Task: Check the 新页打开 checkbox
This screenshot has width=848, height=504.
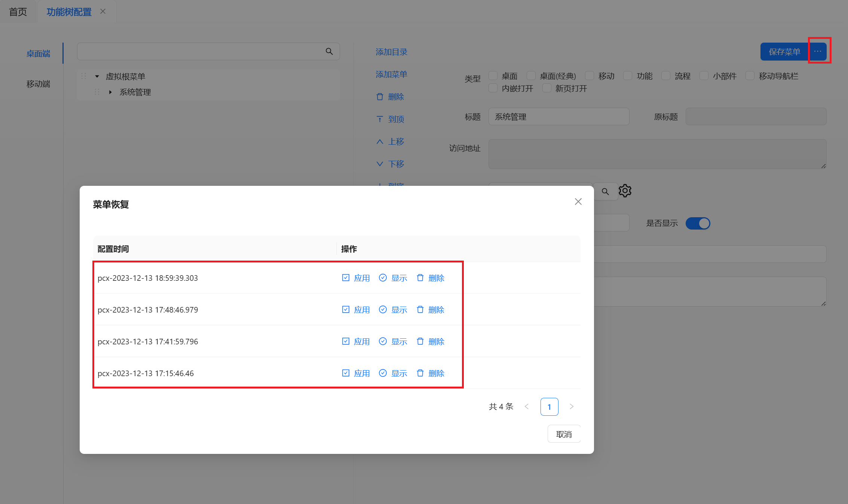Action: pyautogui.click(x=547, y=88)
